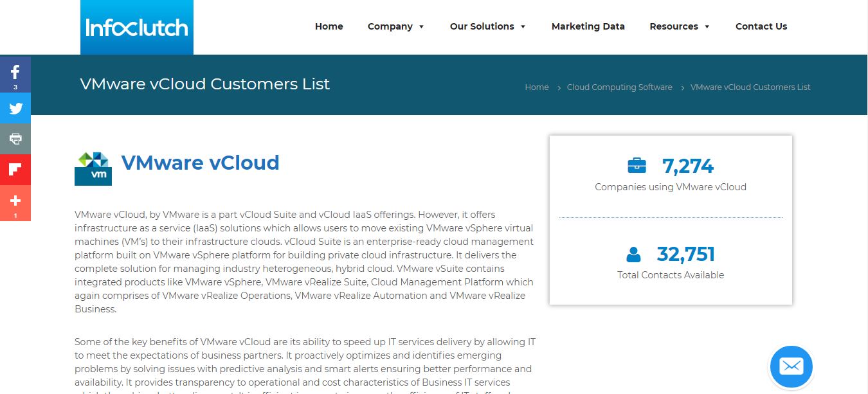Click Total Contacts Available label
Screen dimensions: 868x394
tap(671, 275)
